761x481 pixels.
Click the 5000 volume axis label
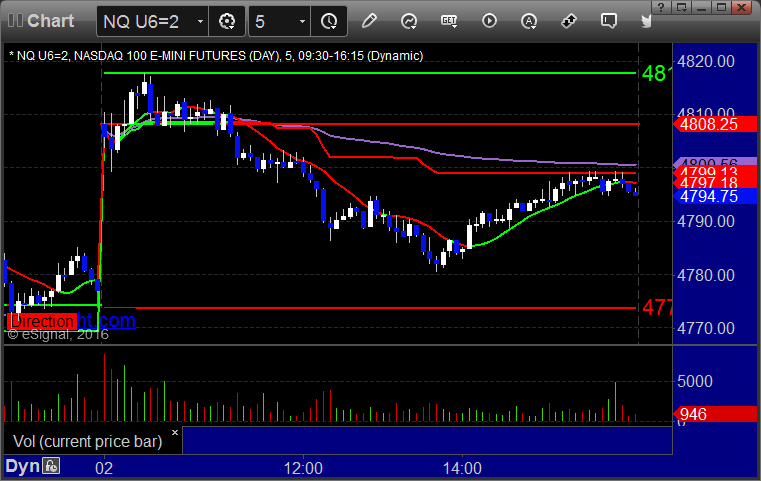click(x=695, y=381)
